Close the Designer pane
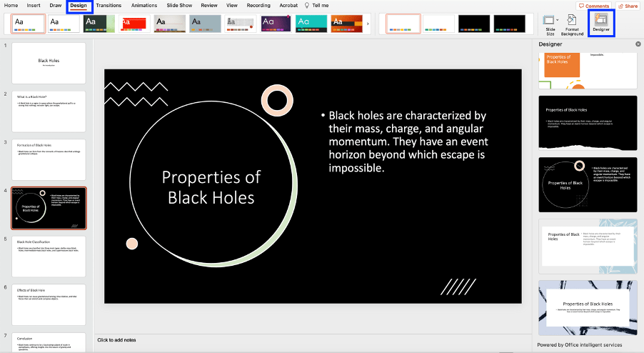 pos(638,44)
